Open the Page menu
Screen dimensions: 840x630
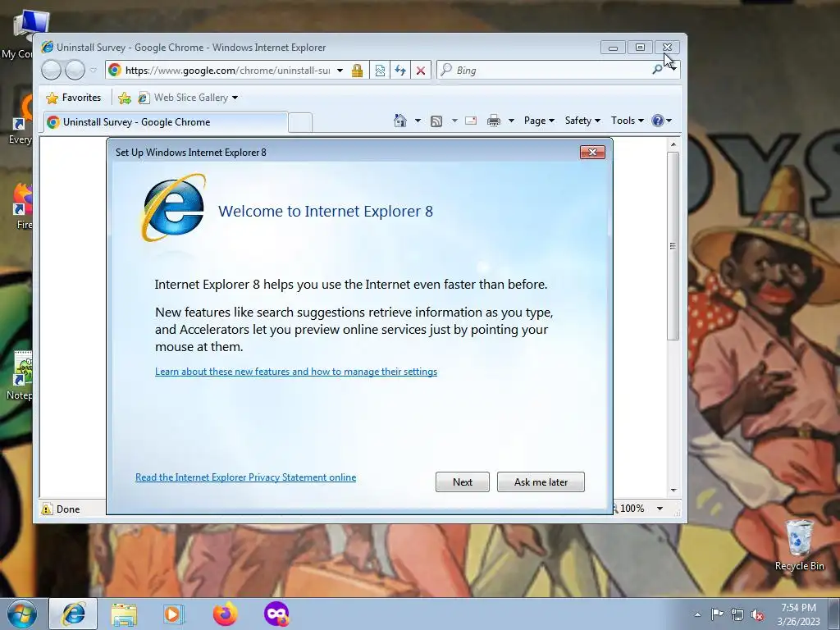point(539,121)
